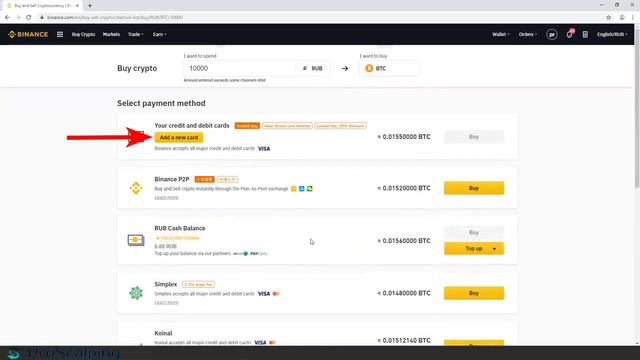The image size is (640, 360).
Task: Click the RUB Cash Balance title
Action: tap(180, 228)
